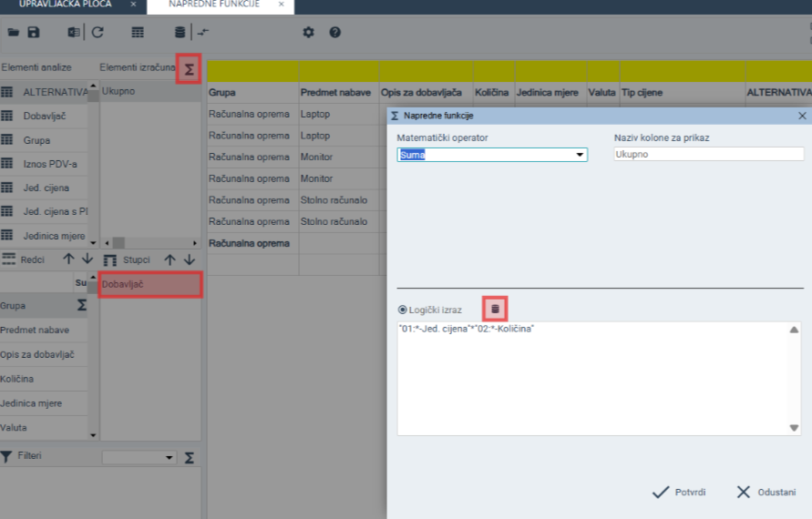The width and height of the screenshot is (812, 519).
Task: Click the save (floppy disk) toolbar icon
Action: point(34,33)
